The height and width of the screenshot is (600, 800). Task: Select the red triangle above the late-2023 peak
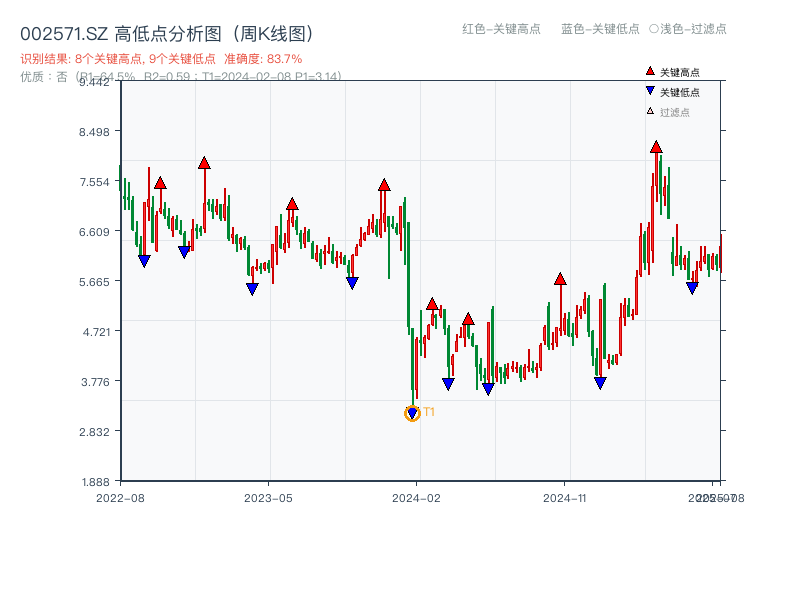pyautogui.click(x=384, y=184)
